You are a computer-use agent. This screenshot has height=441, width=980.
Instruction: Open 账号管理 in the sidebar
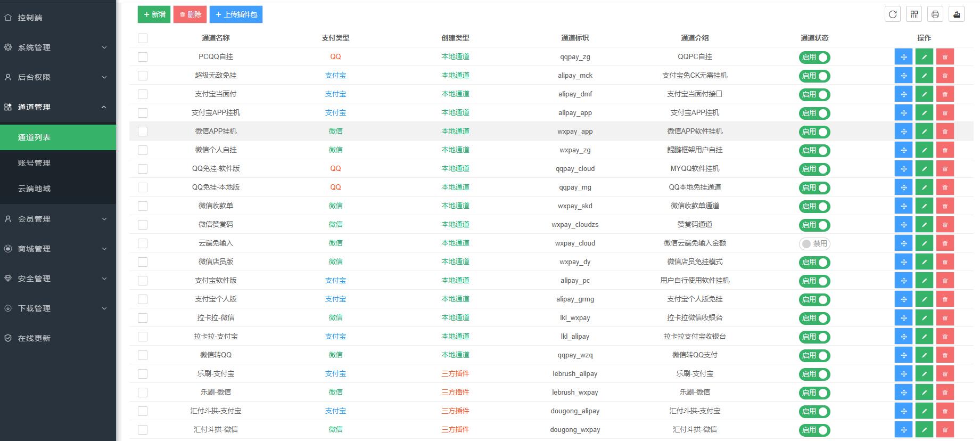(x=34, y=163)
